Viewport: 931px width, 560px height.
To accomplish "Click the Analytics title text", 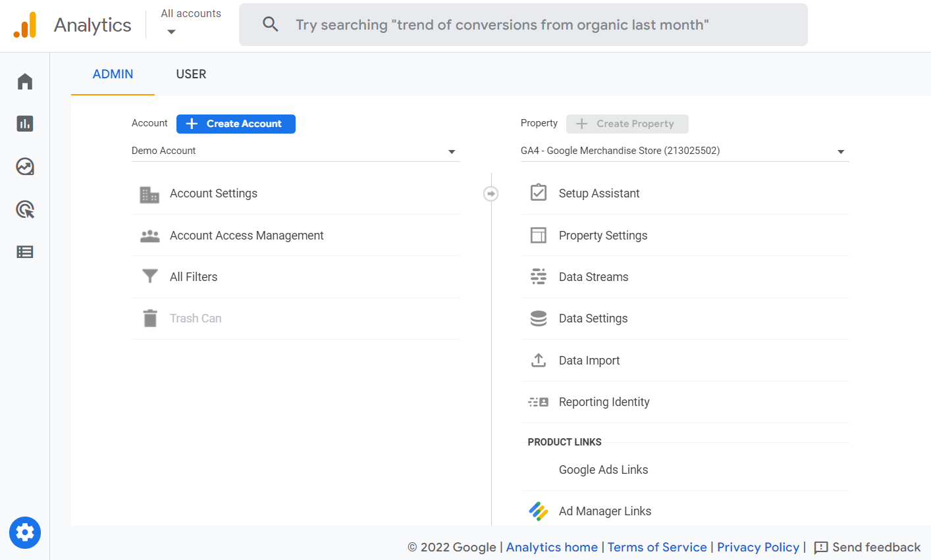I will click(92, 25).
